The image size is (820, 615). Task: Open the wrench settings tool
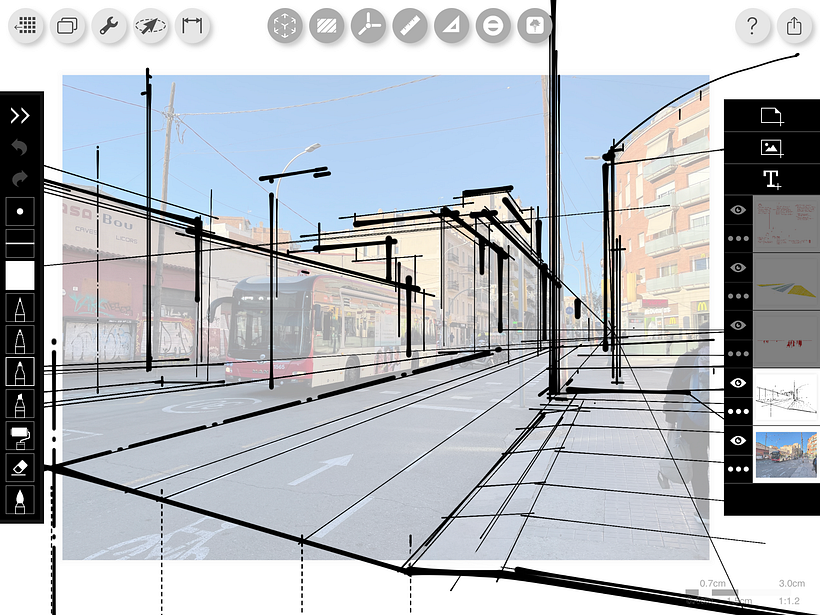click(x=109, y=25)
